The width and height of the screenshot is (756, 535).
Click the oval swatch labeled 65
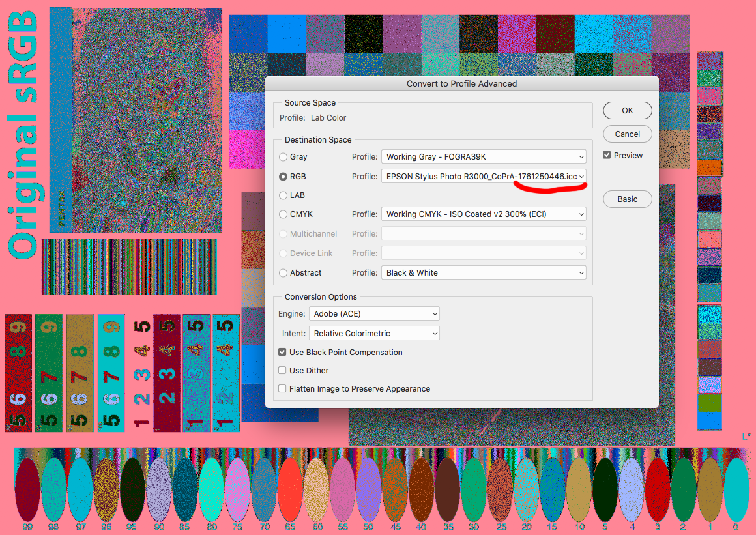pos(290,489)
